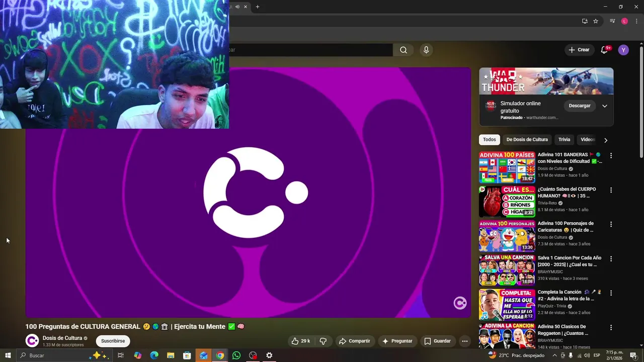Click the install app icon in address bar

tap(585, 21)
